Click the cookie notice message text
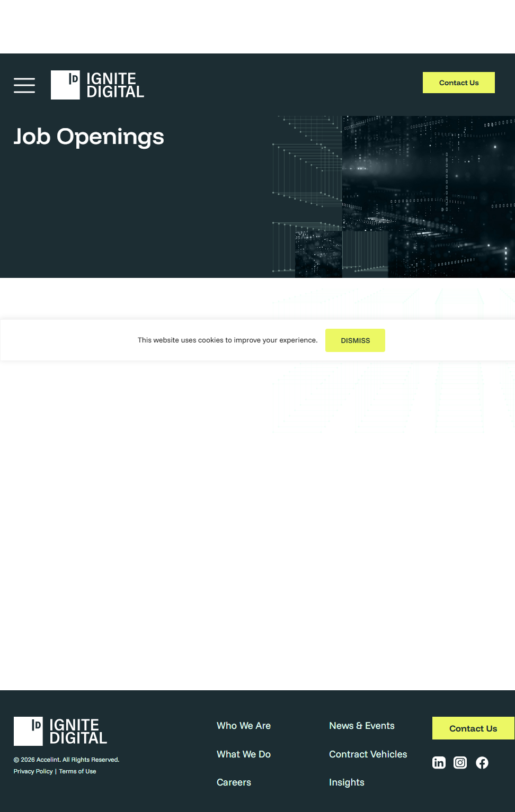This screenshot has height=812, width=515. (x=227, y=340)
